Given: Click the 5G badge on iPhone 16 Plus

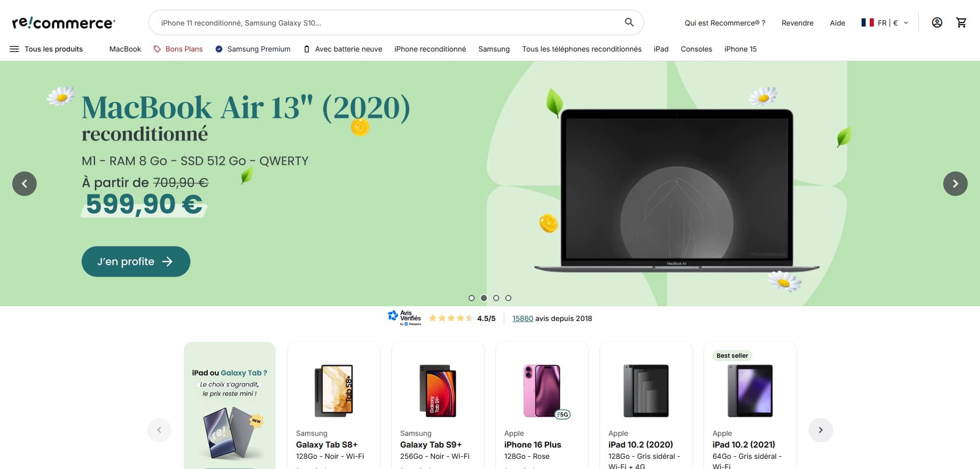Looking at the screenshot, I should point(562,414).
